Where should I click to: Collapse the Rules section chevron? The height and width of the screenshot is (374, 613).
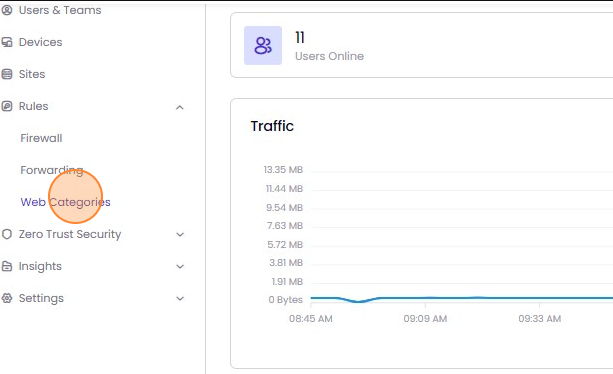coord(180,107)
